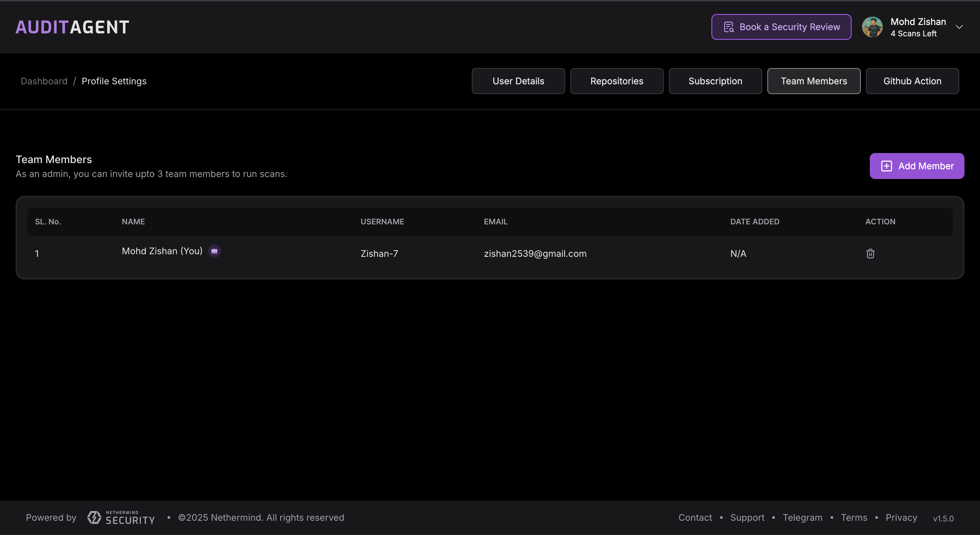Click the copyright Nethermind text
Viewport: 980px width, 535px height.
click(x=261, y=517)
